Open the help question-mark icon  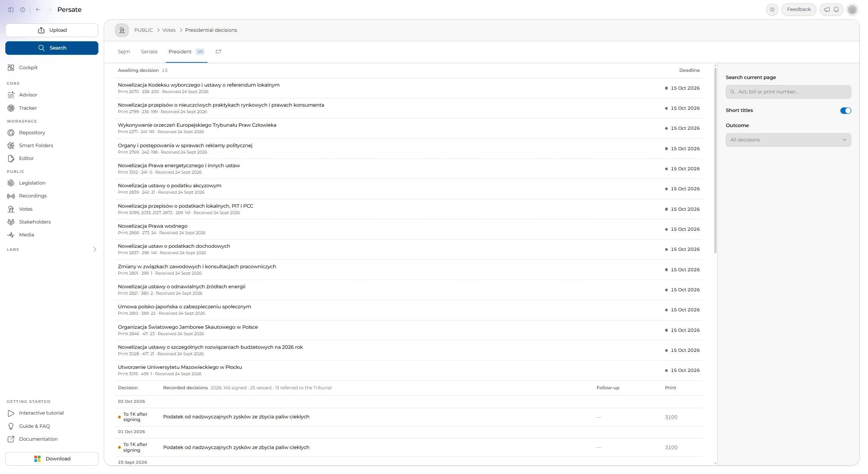(23, 9)
